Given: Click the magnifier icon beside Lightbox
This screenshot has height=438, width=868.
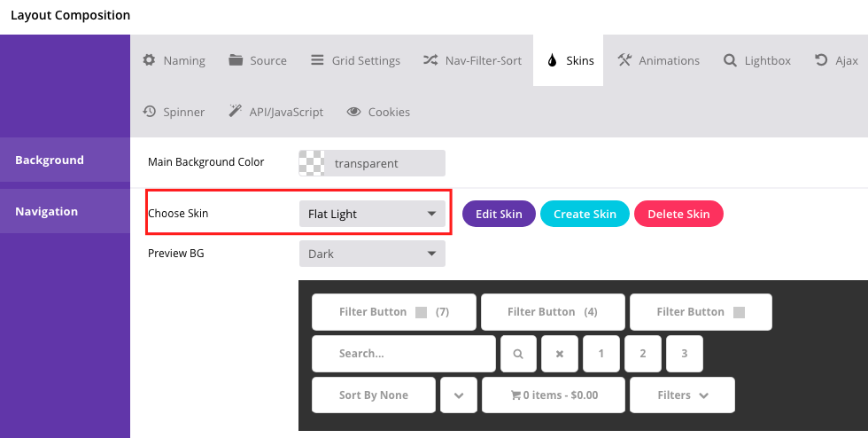Looking at the screenshot, I should coord(730,60).
